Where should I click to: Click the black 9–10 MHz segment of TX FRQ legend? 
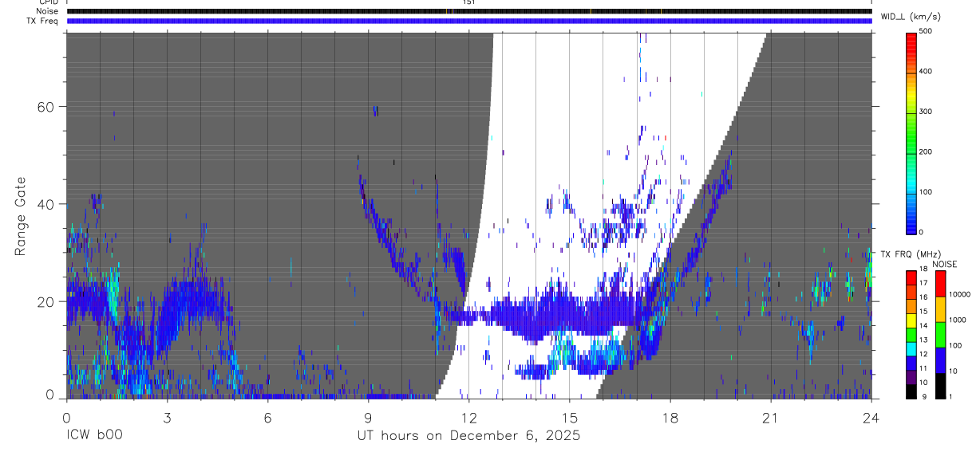(912, 391)
